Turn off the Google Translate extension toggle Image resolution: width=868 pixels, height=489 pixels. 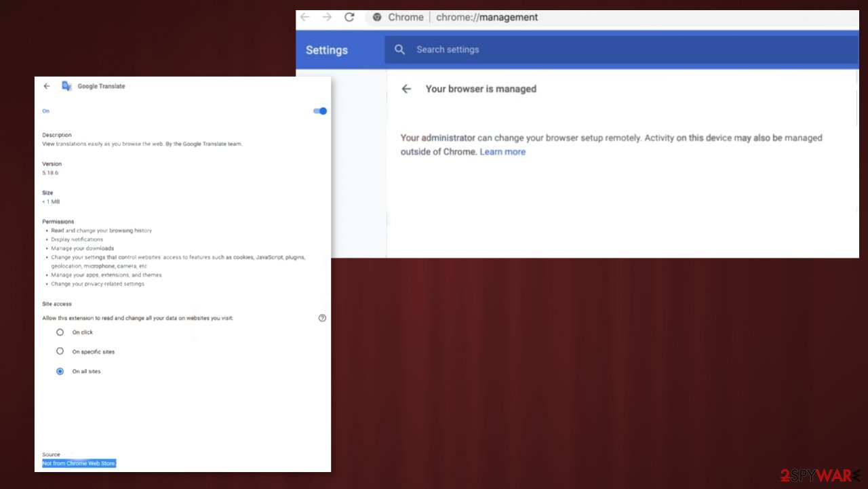point(320,111)
